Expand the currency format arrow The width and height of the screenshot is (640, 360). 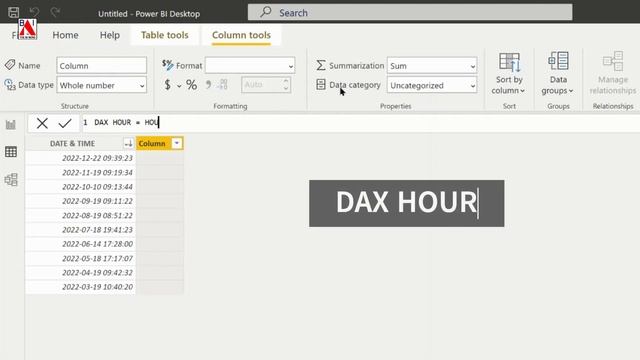point(179,86)
